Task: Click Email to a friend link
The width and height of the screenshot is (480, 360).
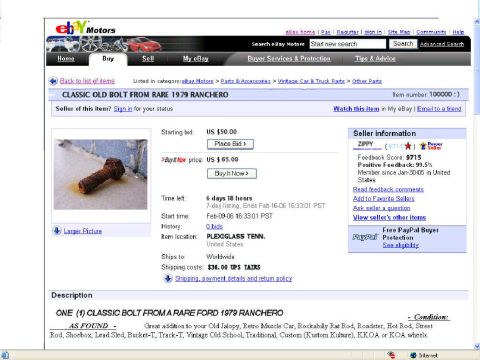Action: point(439,109)
